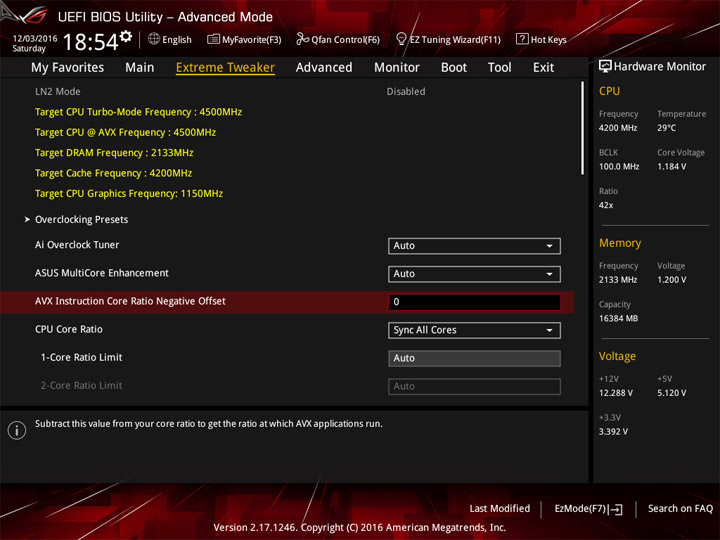Show Hot Keys question mark icon
This screenshot has width=720, height=540.
[522, 39]
